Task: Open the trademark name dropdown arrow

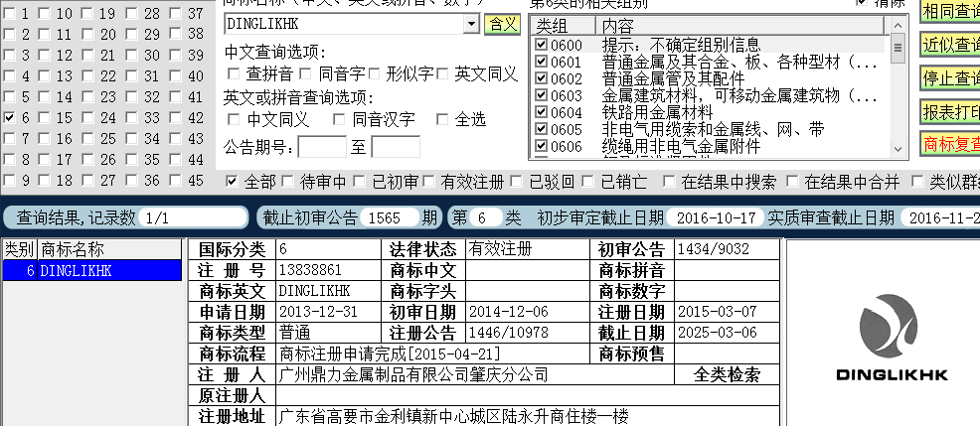Action: click(471, 24)
